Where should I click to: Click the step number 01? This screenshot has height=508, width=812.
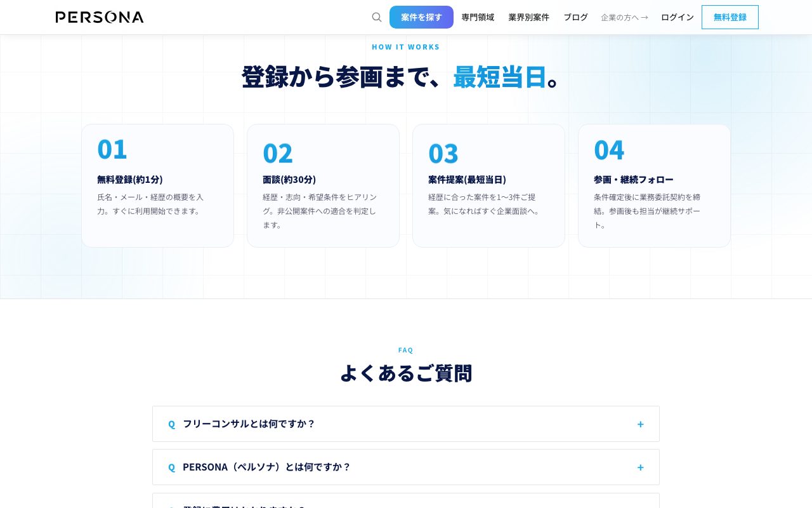pos(112,149)
